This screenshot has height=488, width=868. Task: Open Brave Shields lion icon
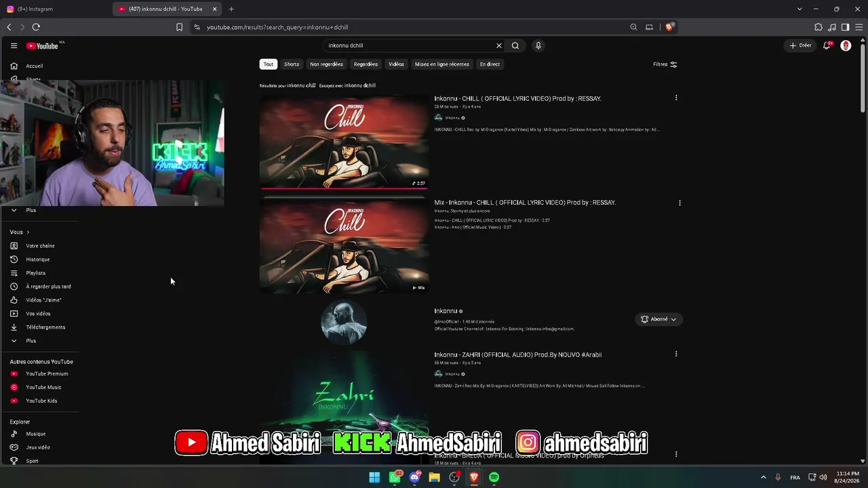[x=669, y=27]
